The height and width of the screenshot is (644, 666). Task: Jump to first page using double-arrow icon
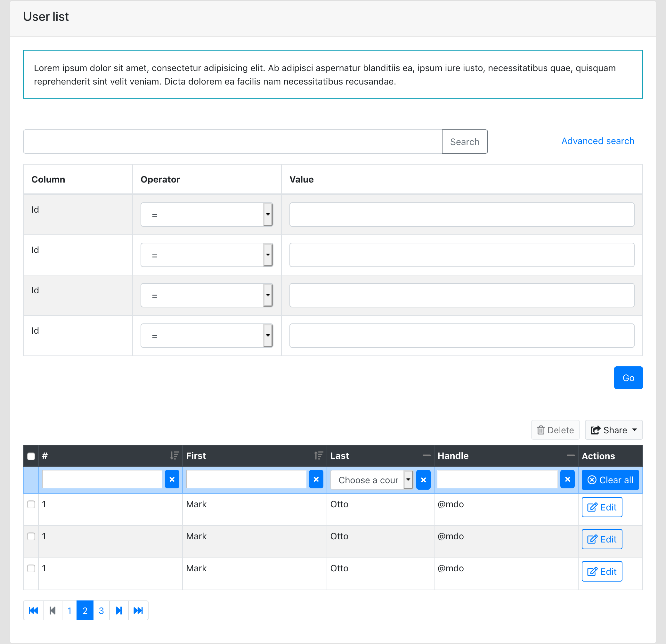[x=33, y=610]
